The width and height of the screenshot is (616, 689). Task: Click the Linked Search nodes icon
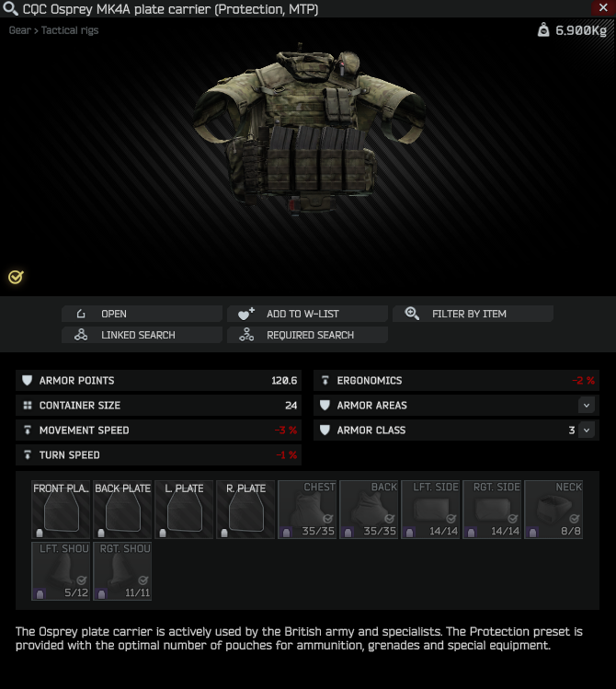click(81, 335)
